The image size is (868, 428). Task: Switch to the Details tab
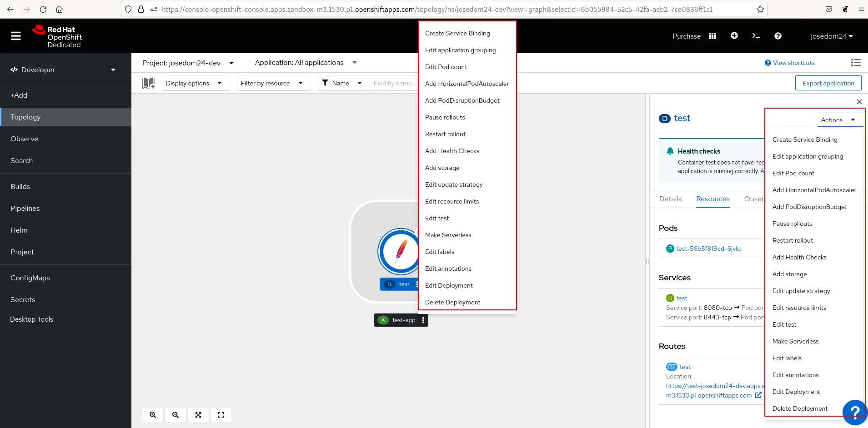point(670,199)
